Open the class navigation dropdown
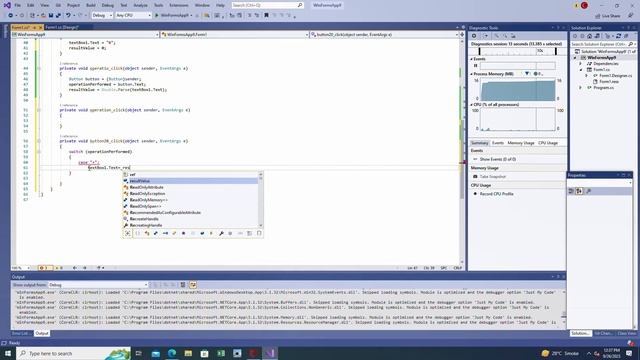 235,35
